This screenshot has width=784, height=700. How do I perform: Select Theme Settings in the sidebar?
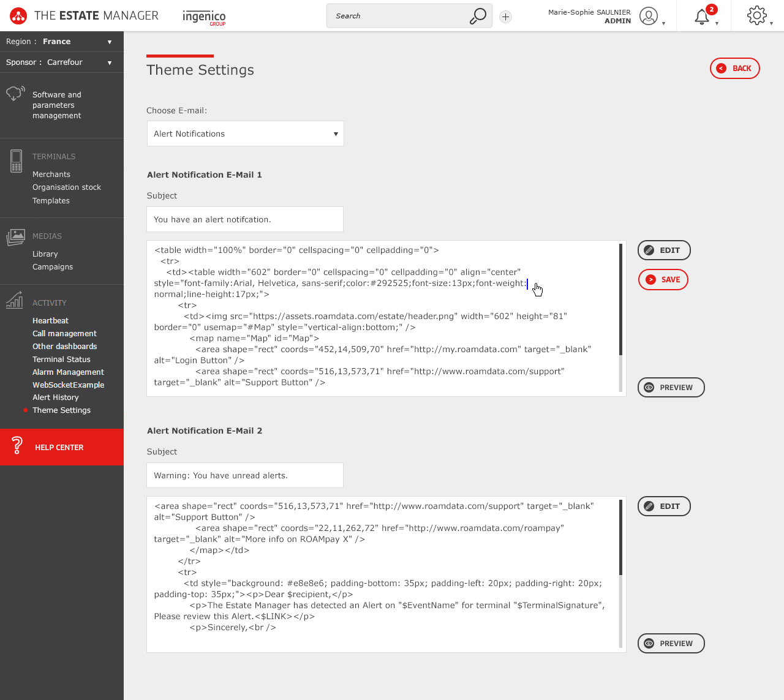click(x=61, y=410)
